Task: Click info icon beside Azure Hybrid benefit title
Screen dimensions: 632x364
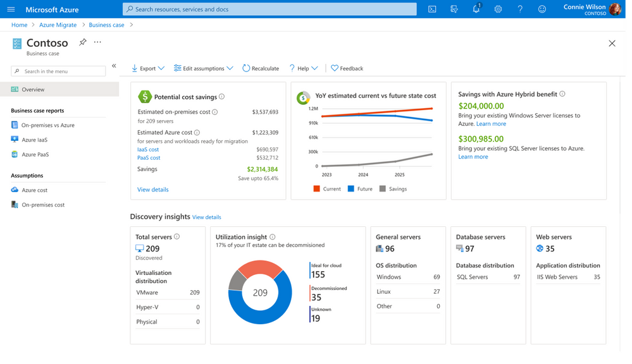Action: [562, 94]
